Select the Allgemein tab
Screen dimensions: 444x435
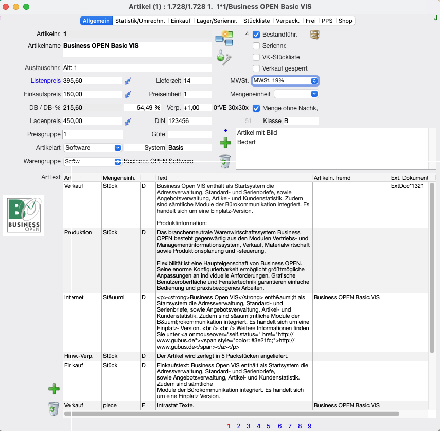(x=96, y=21)
